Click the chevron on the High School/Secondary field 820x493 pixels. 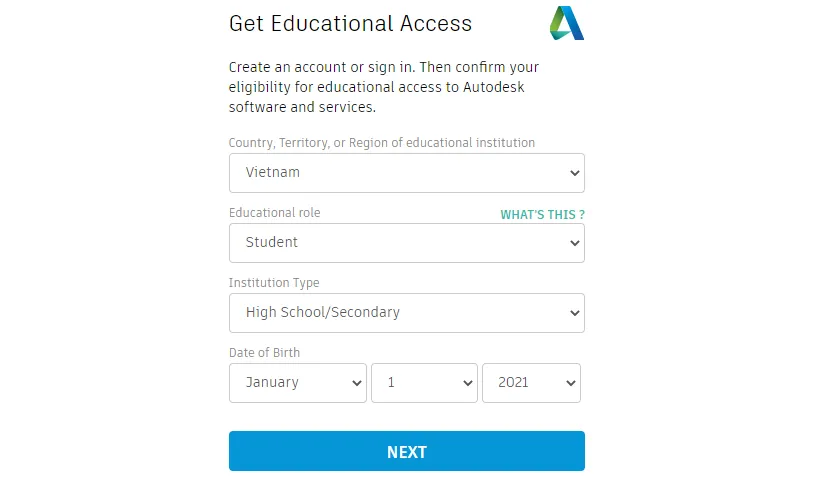(x=574, y=313)
